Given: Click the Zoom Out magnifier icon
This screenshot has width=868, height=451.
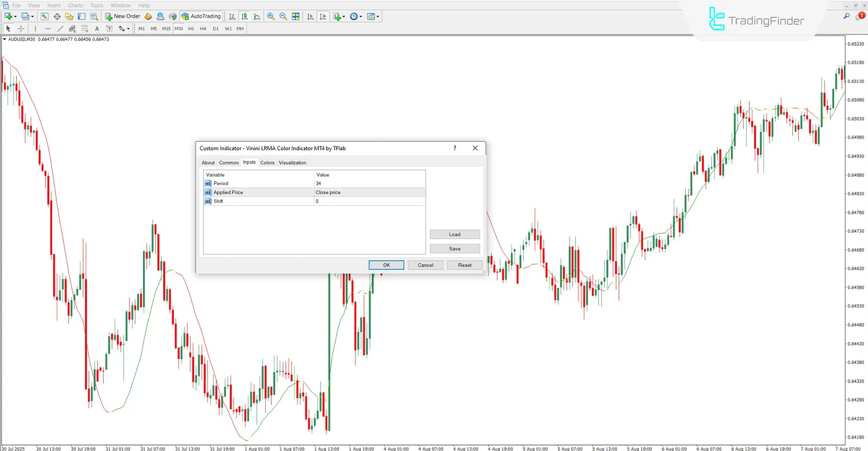Looking at the screenshot, I should [283, 16].
